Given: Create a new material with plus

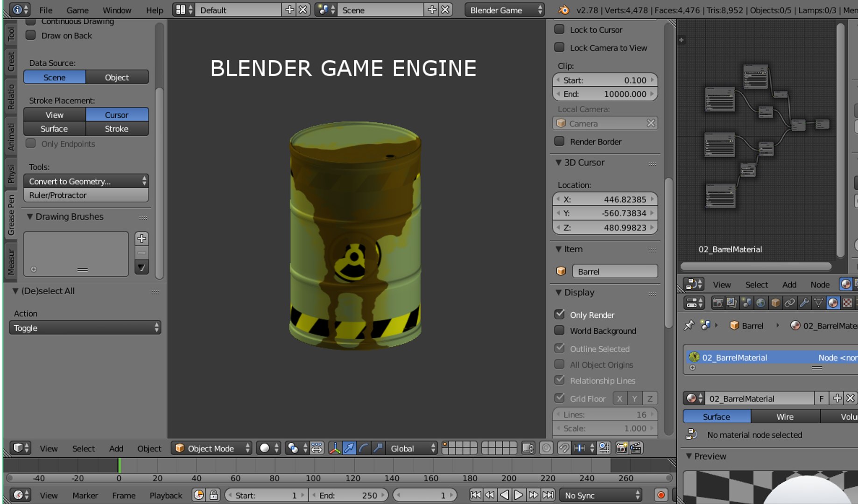Looking at the screenshot, I should (837, 398).
